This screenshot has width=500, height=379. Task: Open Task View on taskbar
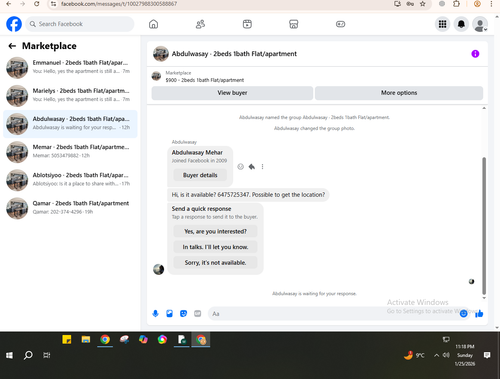(x=47, y=355)
